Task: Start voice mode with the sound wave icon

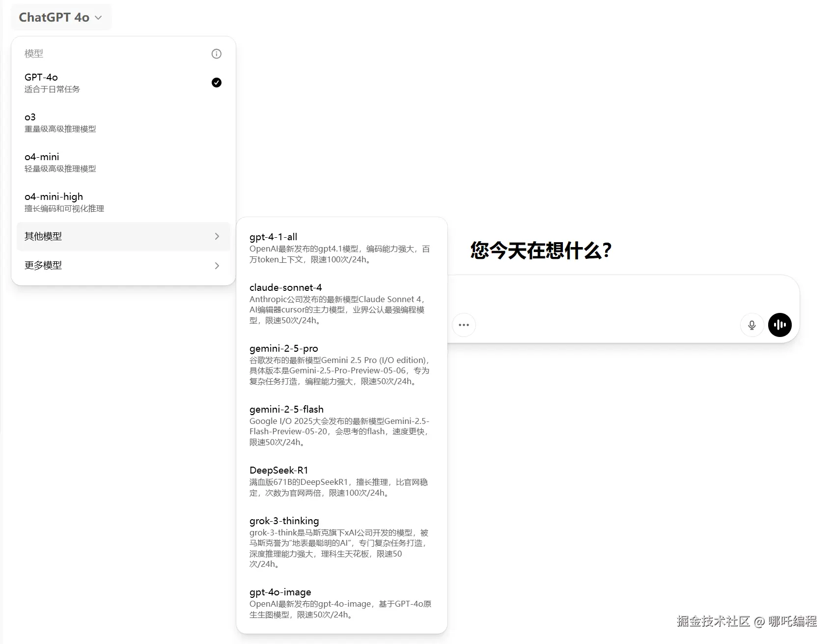Action: pyautogui.click(x=779, y=325)
